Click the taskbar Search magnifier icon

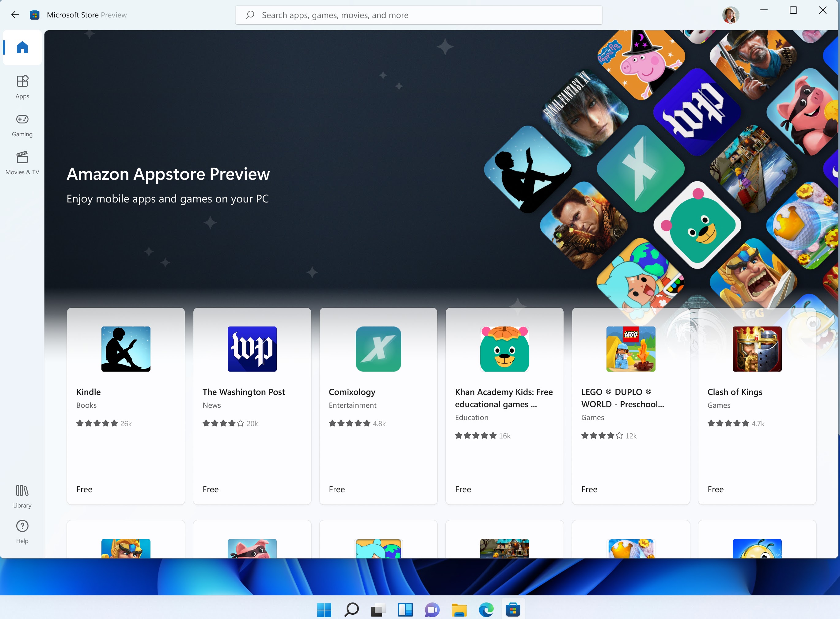[351, 610]
